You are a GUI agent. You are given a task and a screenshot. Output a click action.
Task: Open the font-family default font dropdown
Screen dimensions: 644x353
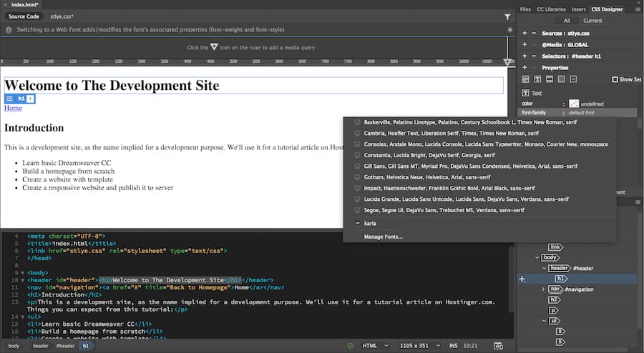click(580, 113)
